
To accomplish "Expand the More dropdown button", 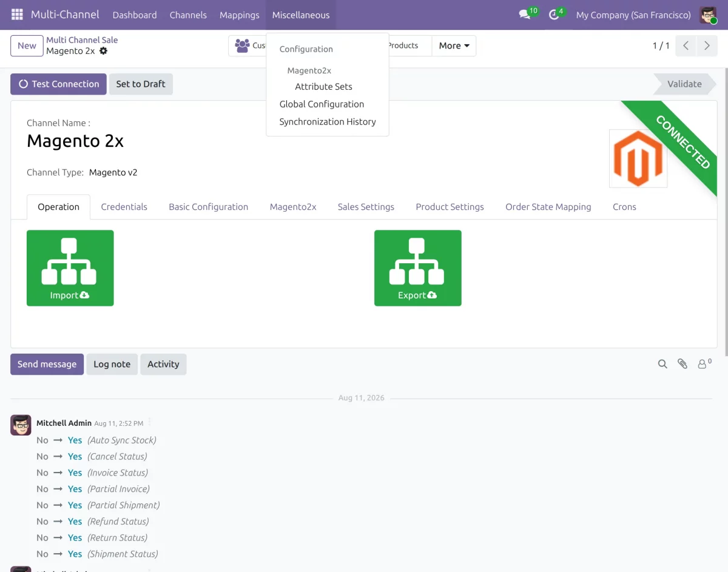I will (x=454, y=45).
